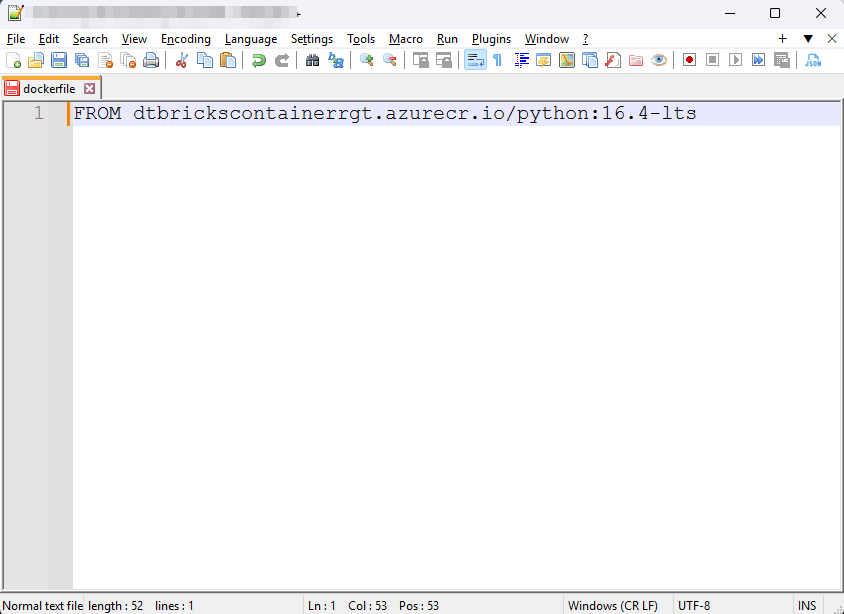Click the Cut scissors icon

point(182,60)
